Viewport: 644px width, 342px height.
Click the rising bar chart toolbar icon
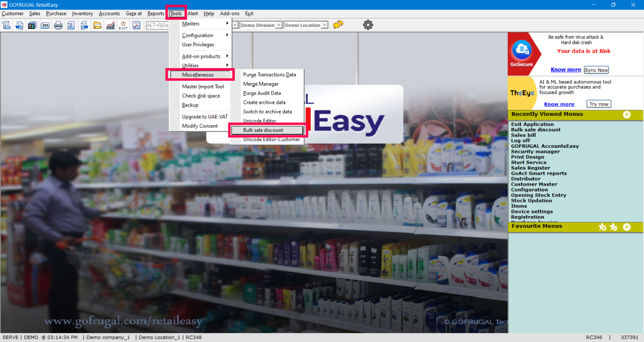pos(110,25)
